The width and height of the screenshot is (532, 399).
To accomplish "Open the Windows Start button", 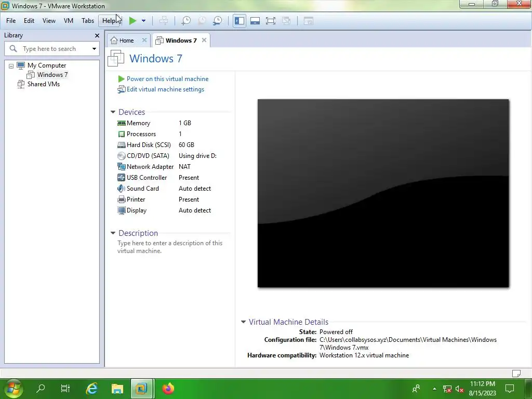I will tap(13, 389).
